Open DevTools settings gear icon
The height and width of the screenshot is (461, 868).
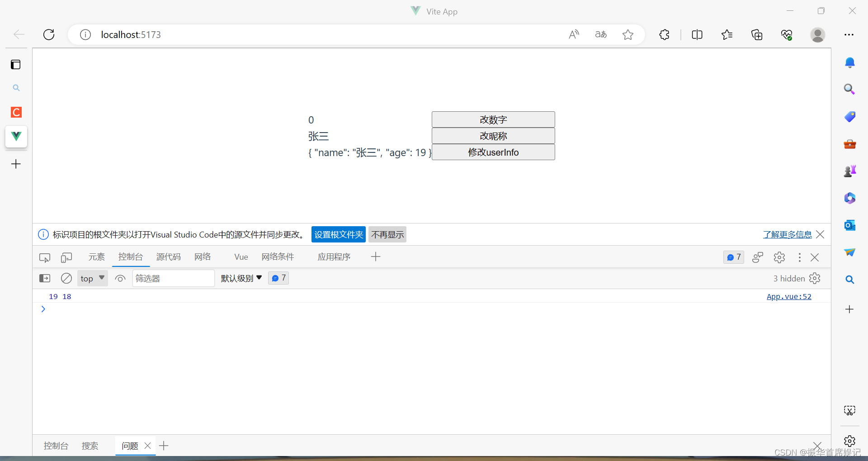[x=779, y=257]
